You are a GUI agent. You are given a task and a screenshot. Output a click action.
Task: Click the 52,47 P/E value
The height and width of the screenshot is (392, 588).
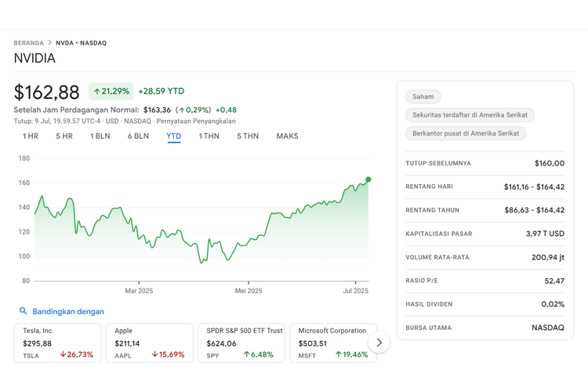tap(554, 281)
